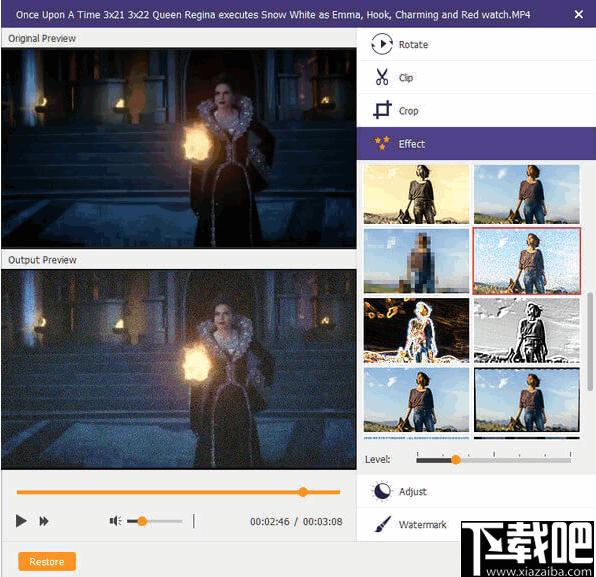This screenshot has width=596, height=577.
Task: Click the video progress slider handle
Action: (303, 492)
